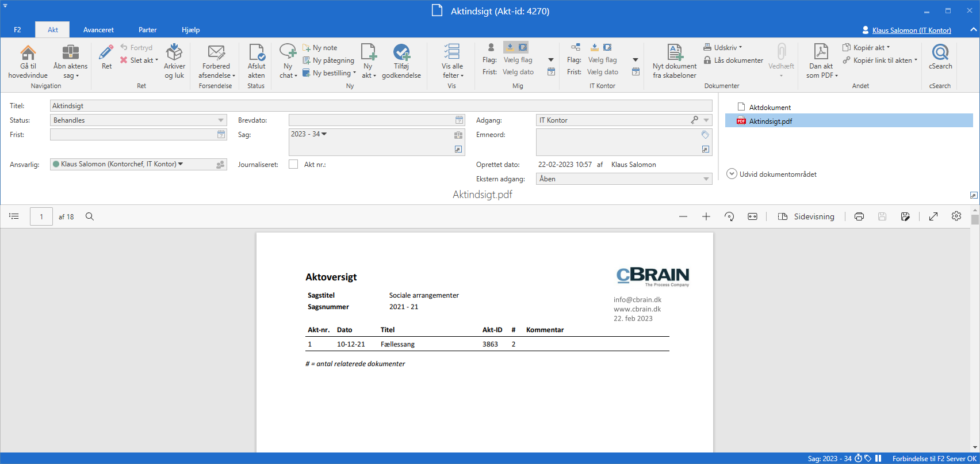Open the Hjælp tab
This screenshot has width=980, height=464.
click(190, 30)
